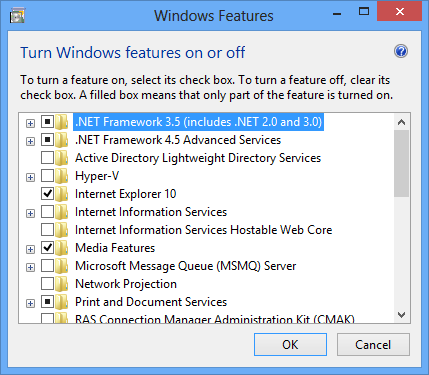This screenshot has height=375, width=429.
Task: Click the folder icon beside Media Features
Action: (62, 248)
